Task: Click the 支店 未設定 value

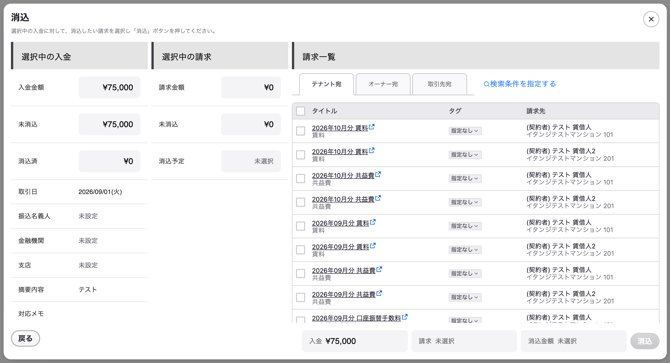Action: pyautogui.click(x=88, y=265)
